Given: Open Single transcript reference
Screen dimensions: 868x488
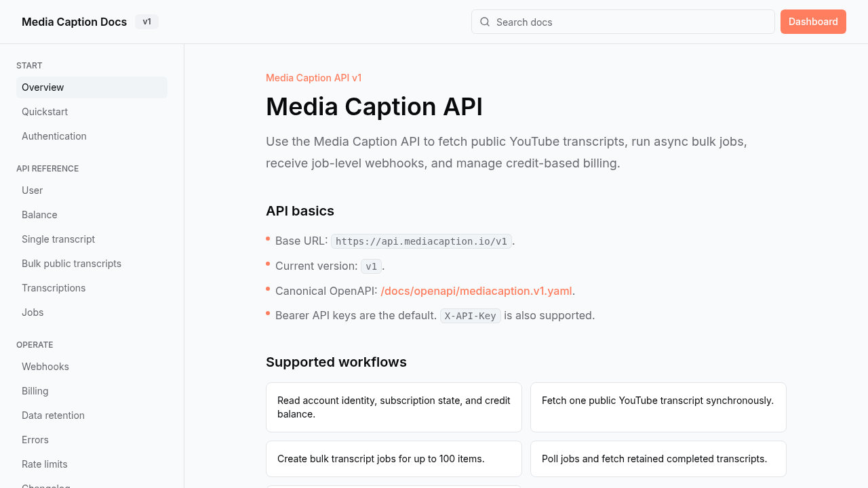Looking at the screenshot, I should (x=92, y=239).
